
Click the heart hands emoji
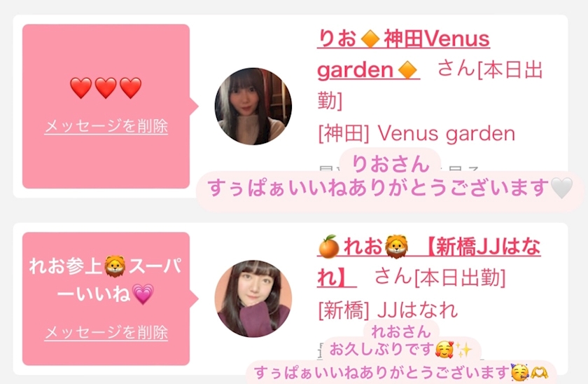(539, 373)
